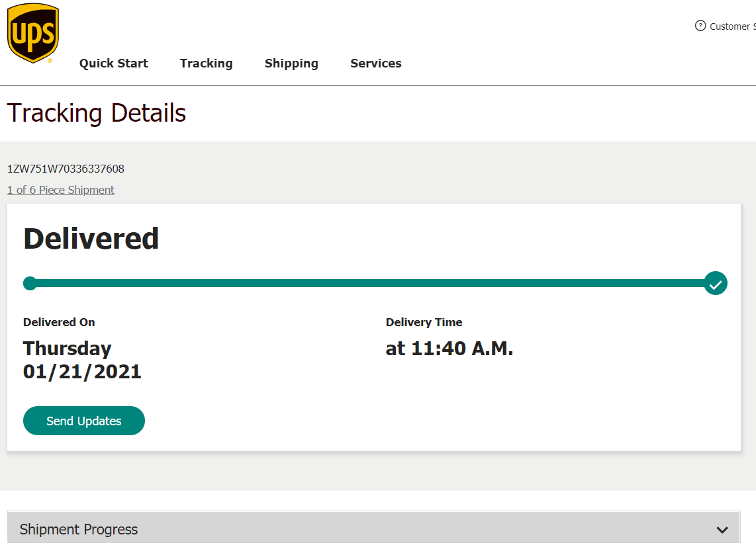Click the delivered checkmark circle icon
Viewport: 756px width, 545px height.
point(716,284)
